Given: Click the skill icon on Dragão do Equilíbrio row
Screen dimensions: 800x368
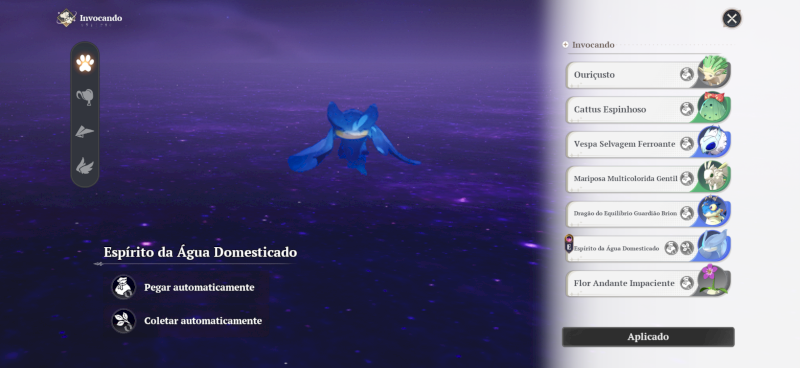Looking at the screenshot, I should [x=687, y=213].
